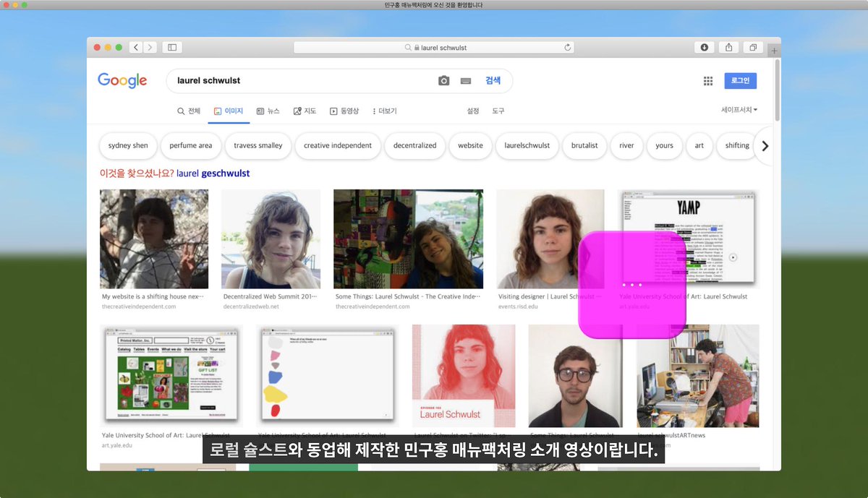
Task: Expand the 더보기 menu
Action: tap(385, 111)
